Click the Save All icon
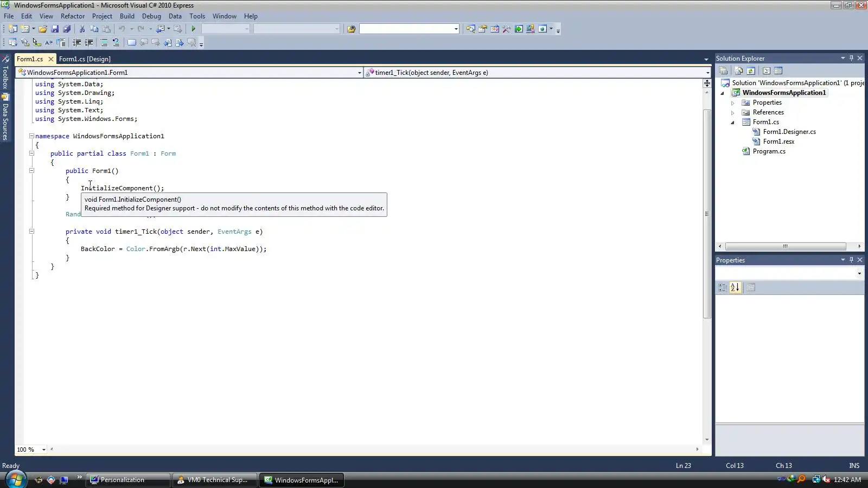The width and height of the screenshot is (868, 488). [67, 29]
